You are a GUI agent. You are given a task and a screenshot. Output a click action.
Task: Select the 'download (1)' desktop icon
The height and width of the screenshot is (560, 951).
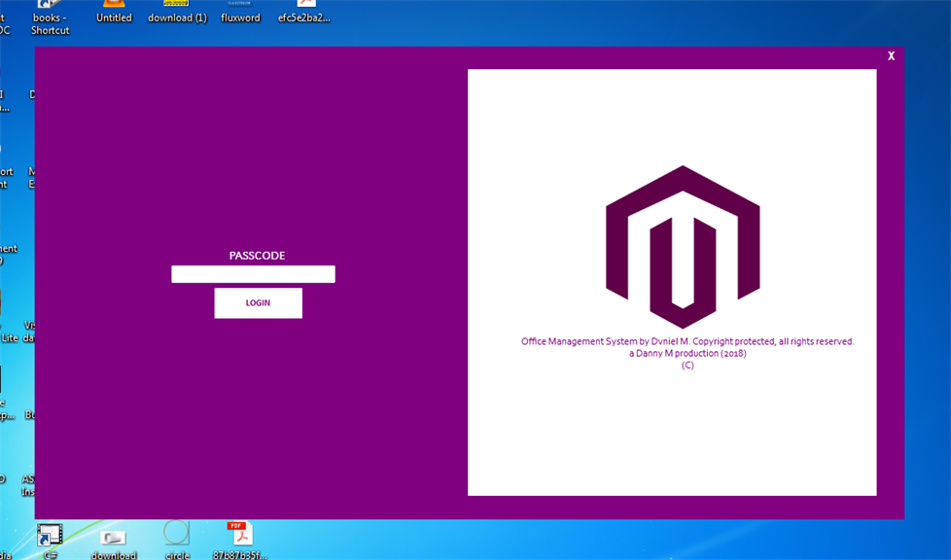(x=177, y=12)
